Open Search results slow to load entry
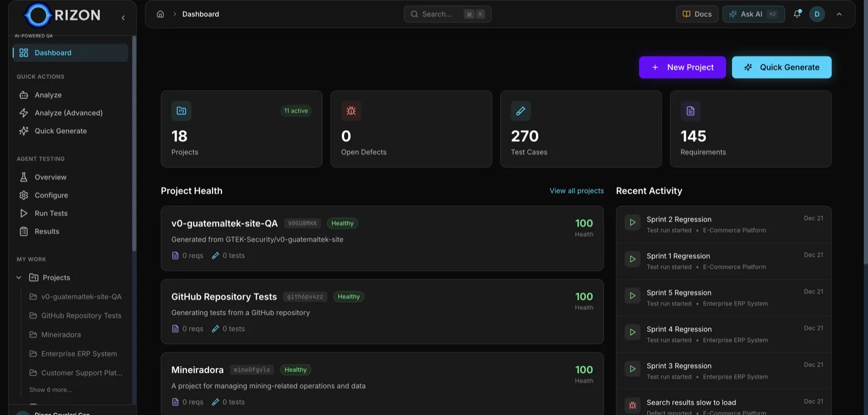This screenshot has height=415, width=868. [x=724, y=403]
